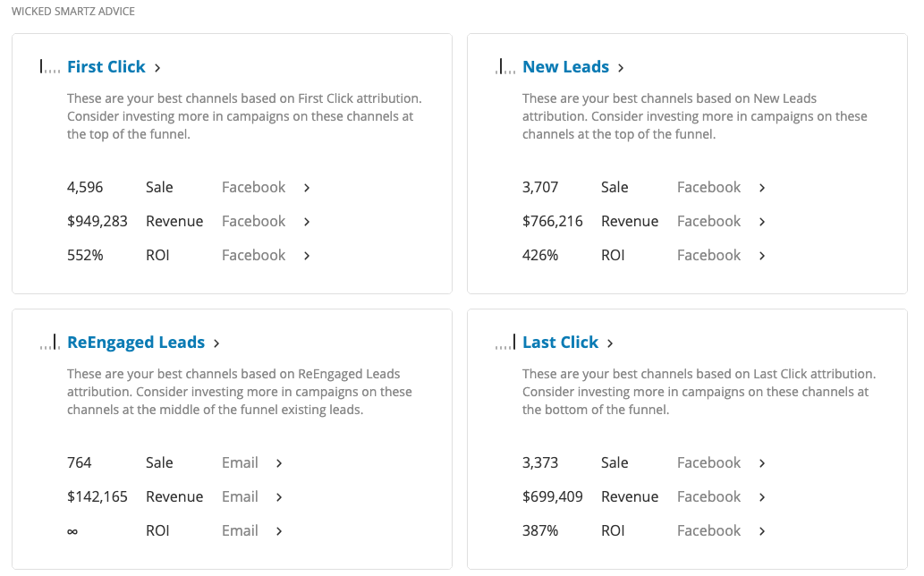Click the New Leads funnel bar icon

505,66
